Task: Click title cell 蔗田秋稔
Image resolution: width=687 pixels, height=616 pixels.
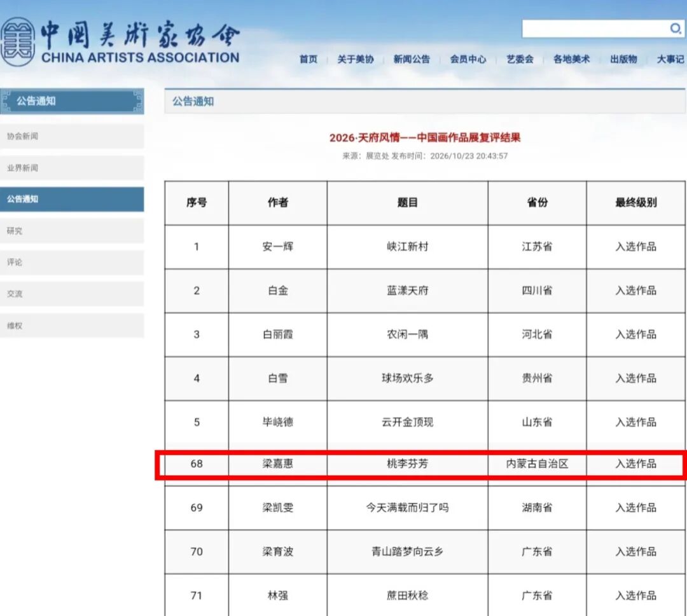Action: [x=408, y=596]
